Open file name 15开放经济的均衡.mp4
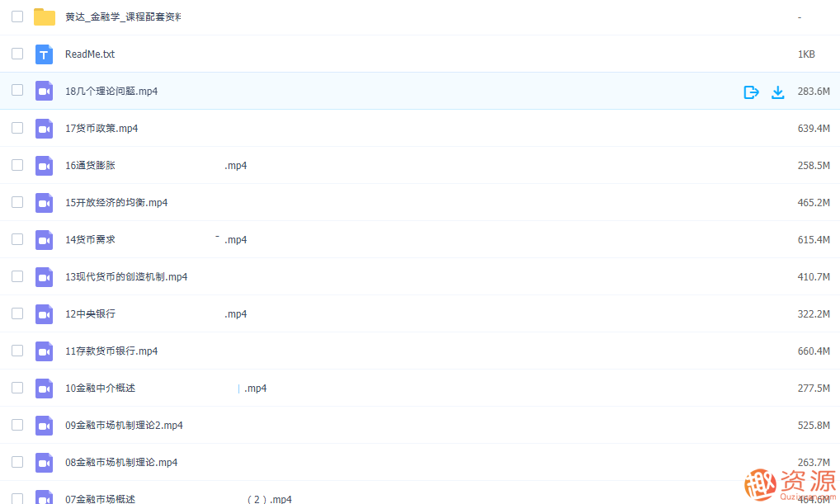The image size is (840, 504). point(116,202)
